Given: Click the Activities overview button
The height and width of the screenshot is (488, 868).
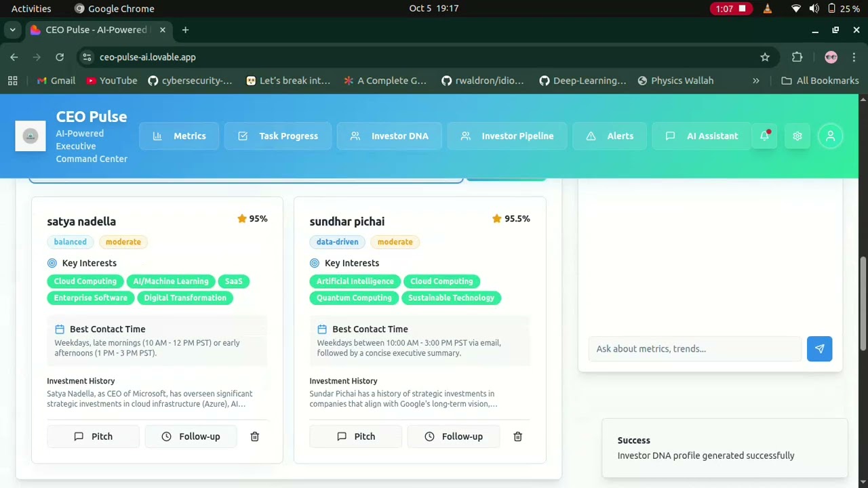Looking at the screenshot, I should (x=31, y=9).
